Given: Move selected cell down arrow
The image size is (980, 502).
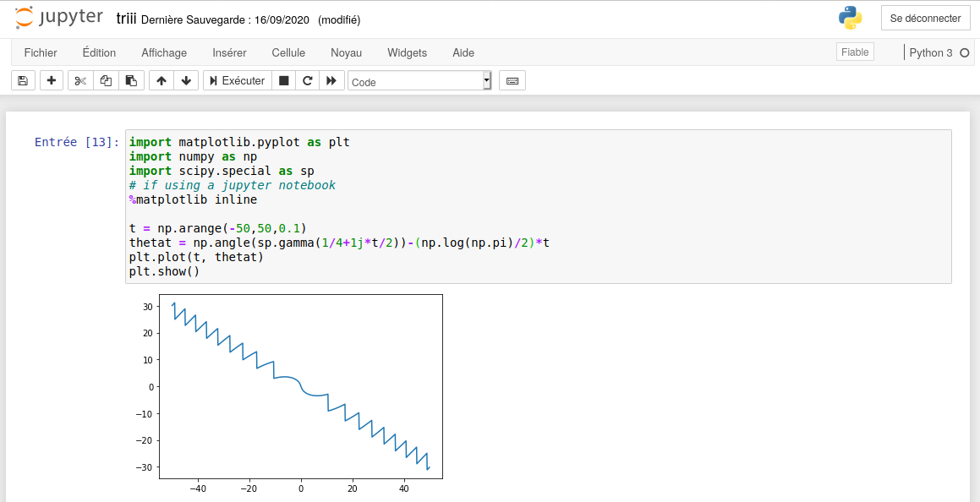Looking at the screenshot, I should coord(186,81).
